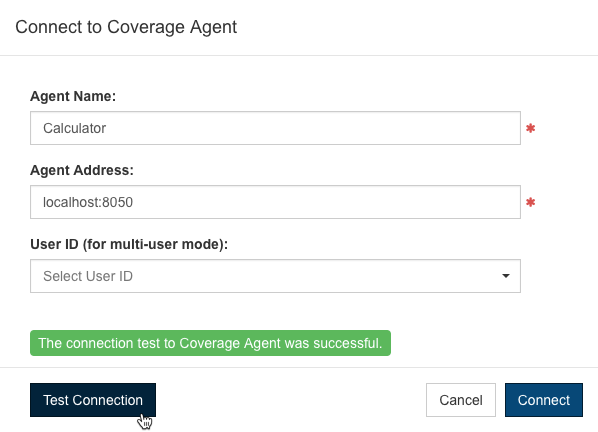Click the Agent Address label
This screenshot has height=432, width=598.
82,170
